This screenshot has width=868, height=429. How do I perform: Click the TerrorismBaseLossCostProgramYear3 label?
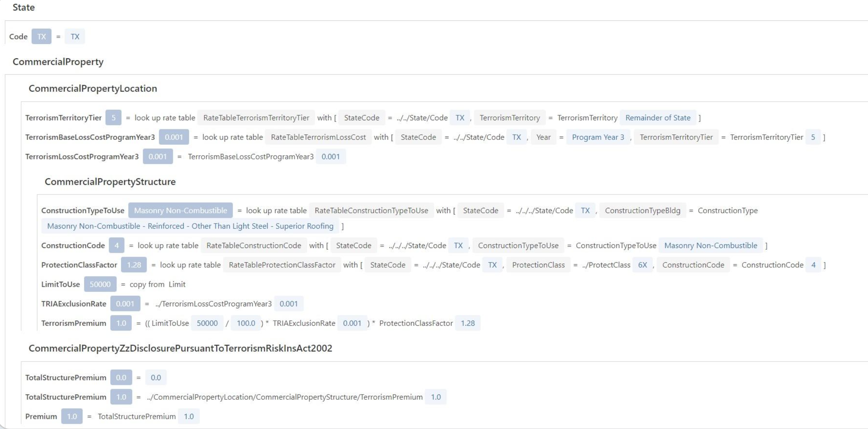point(90,137)
